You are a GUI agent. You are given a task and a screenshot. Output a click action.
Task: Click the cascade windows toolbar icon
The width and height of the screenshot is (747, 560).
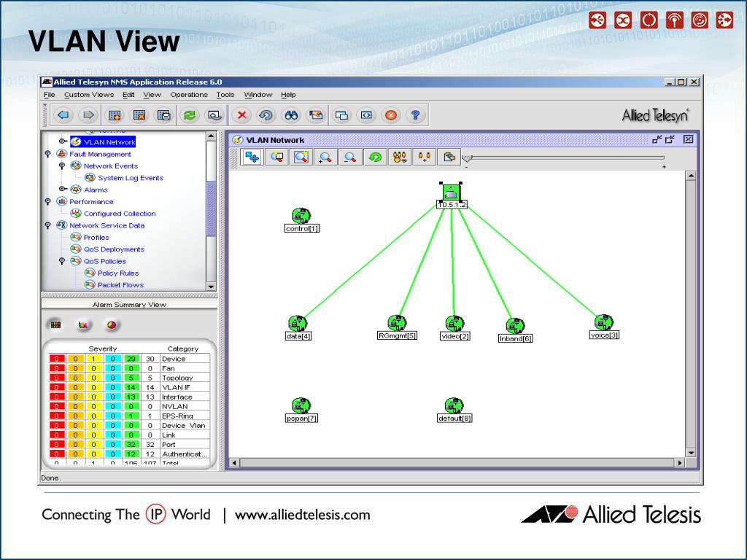click(341, 115)
